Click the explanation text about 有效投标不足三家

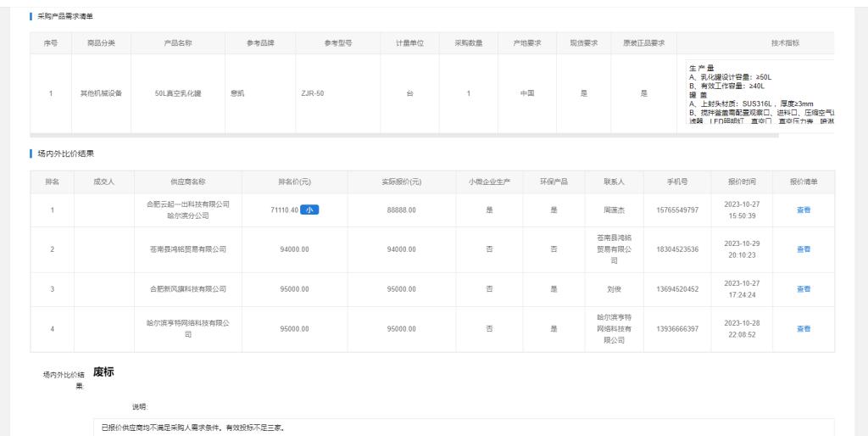(194, 427)
